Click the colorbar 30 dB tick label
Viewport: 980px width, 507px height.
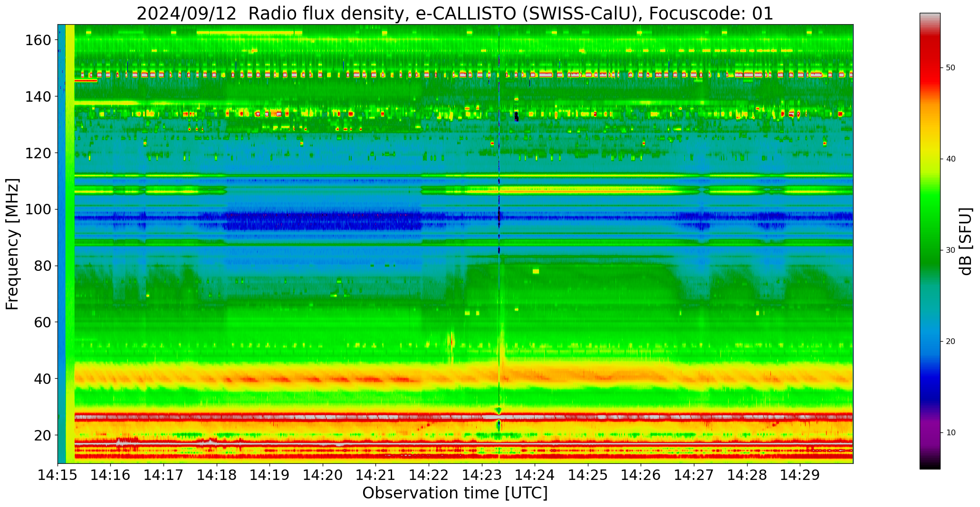(951, 250)
